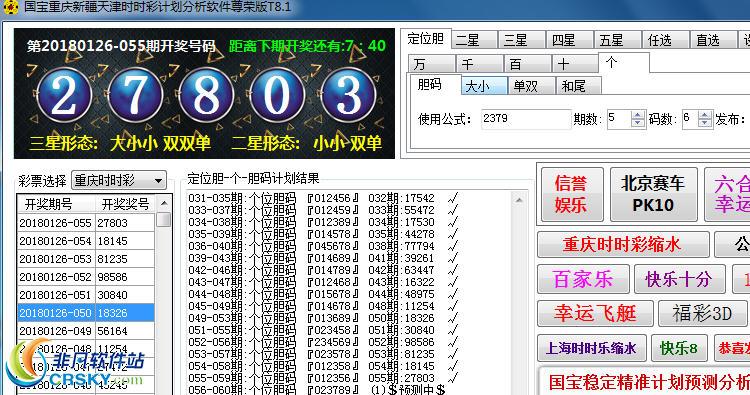
Task: Click plan result line 055-059期
Action: point(323,378)
